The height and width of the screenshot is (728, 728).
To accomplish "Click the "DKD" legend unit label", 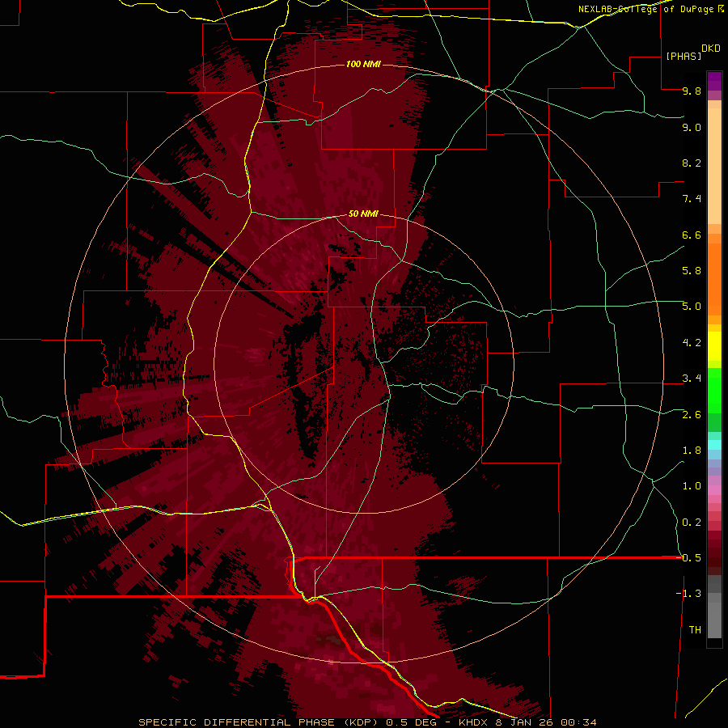I will pos(711,49).
